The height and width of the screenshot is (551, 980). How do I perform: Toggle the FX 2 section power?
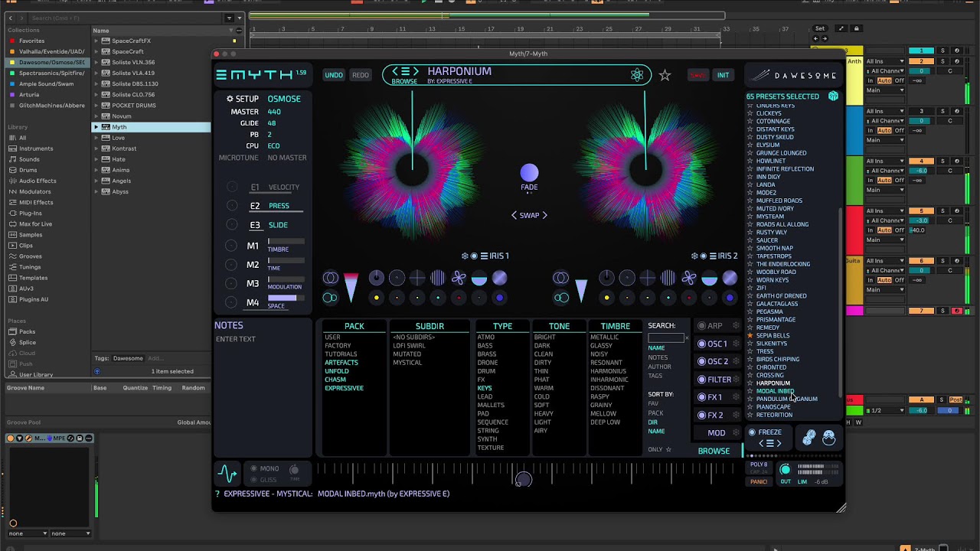point(701,415)
